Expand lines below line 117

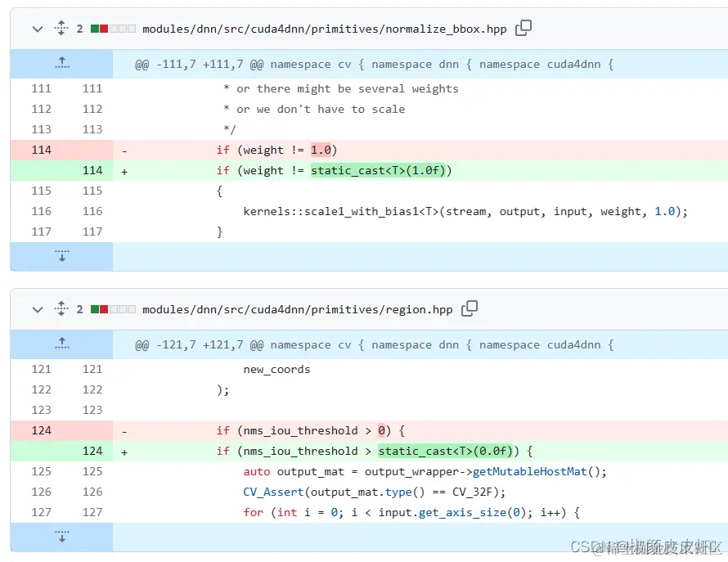pos(61,256)
